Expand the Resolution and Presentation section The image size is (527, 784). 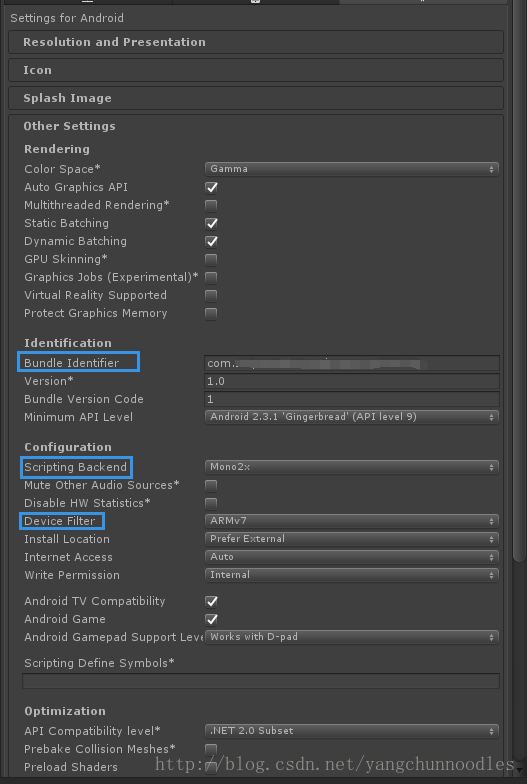[256, 42]
